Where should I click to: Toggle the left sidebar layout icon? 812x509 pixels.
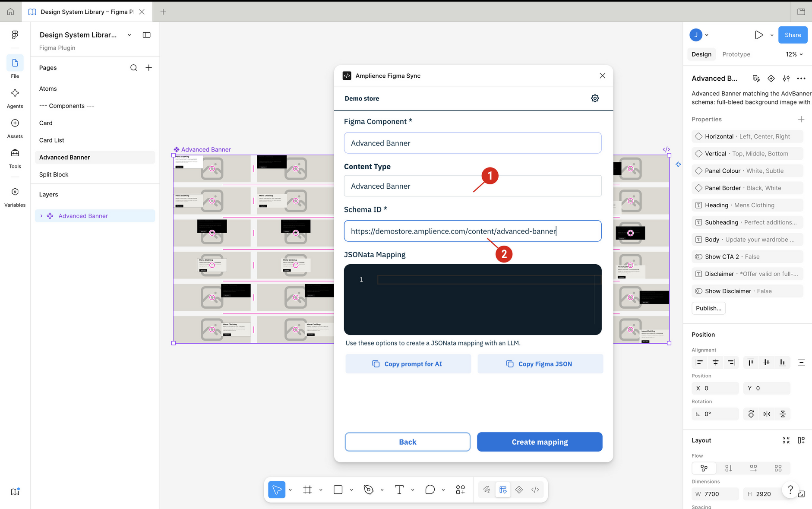tap(147, 35)
